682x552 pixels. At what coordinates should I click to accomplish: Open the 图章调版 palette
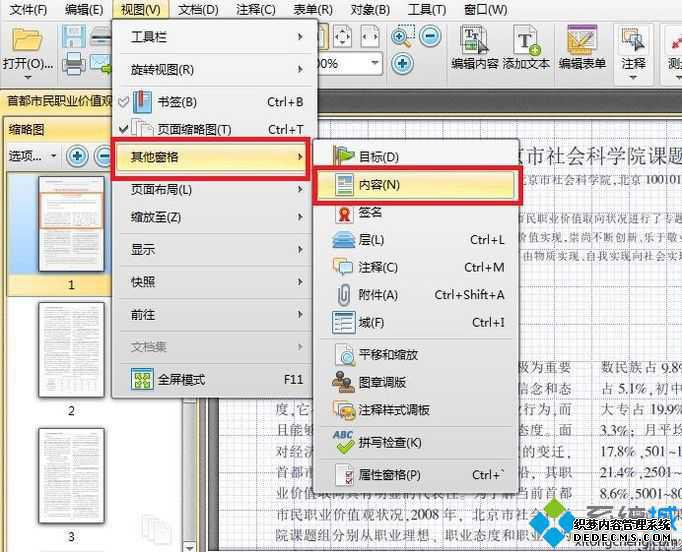(x=417, y=382)
